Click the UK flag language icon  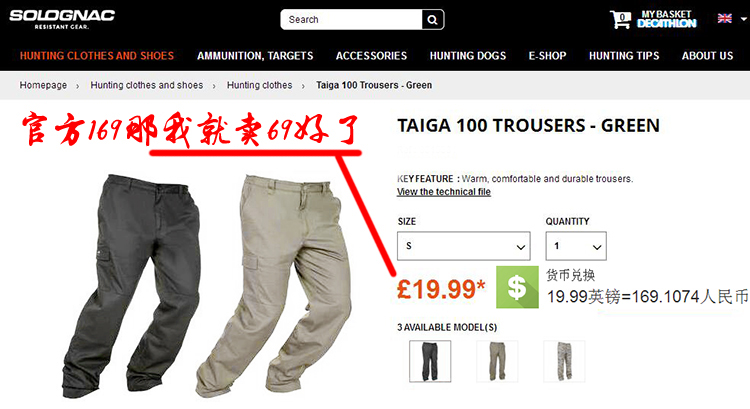click(725, 18)
